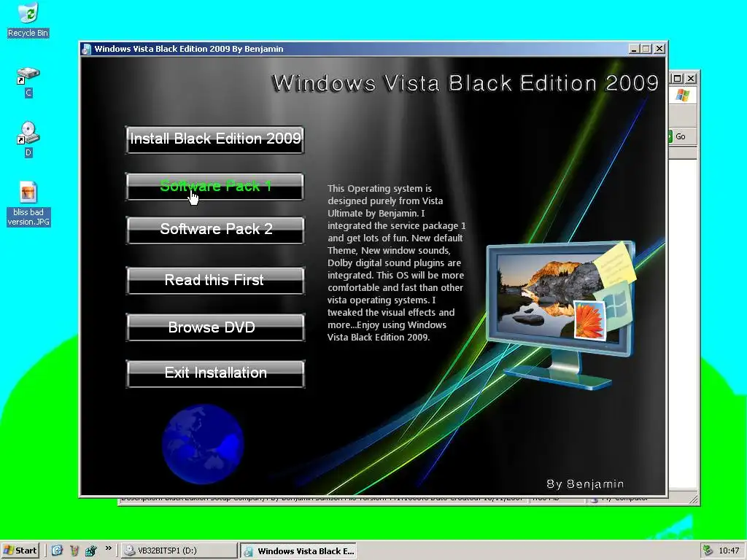The height and width of the screenshot is (560, 747).
Task: Maximize the background Explorer window
Action: [x=678, y=78]
